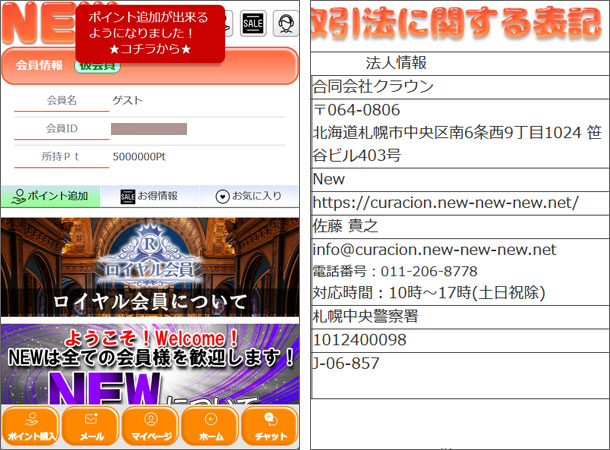Open the お気に入り tab

[x=249, y=196]
